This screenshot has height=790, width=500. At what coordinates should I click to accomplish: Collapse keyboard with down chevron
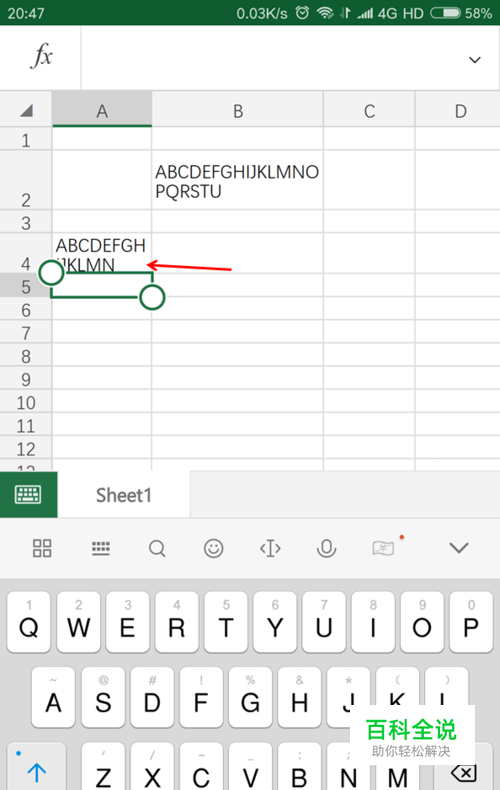point(459,548)
